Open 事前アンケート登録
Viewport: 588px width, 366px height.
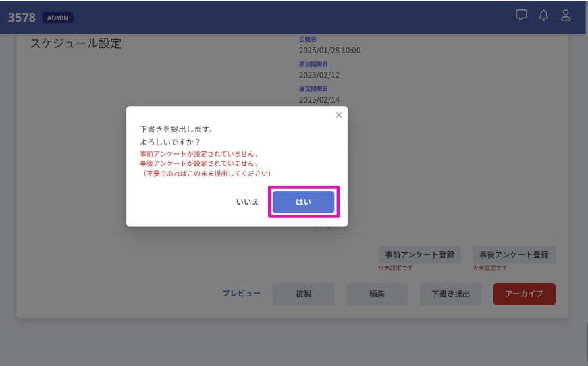pos(419,255)
